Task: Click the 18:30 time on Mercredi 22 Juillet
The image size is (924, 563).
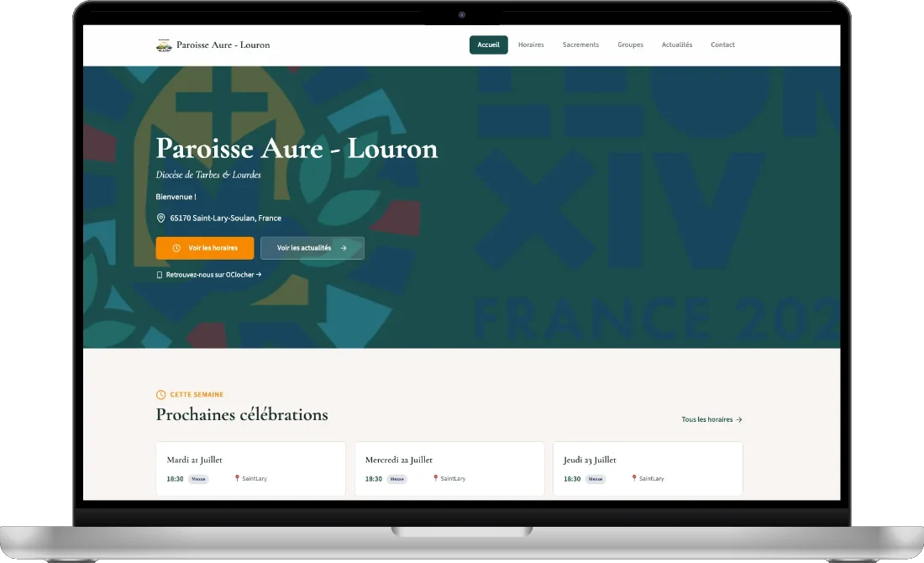Action: click(x=374, y=479)
